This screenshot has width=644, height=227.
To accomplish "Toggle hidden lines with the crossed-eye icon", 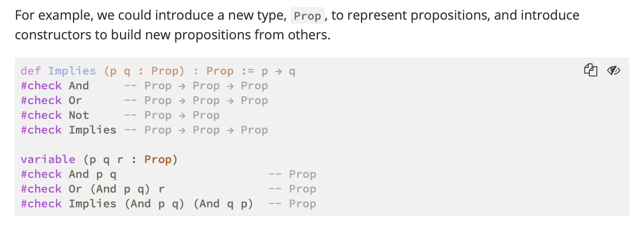I will 613,70.
